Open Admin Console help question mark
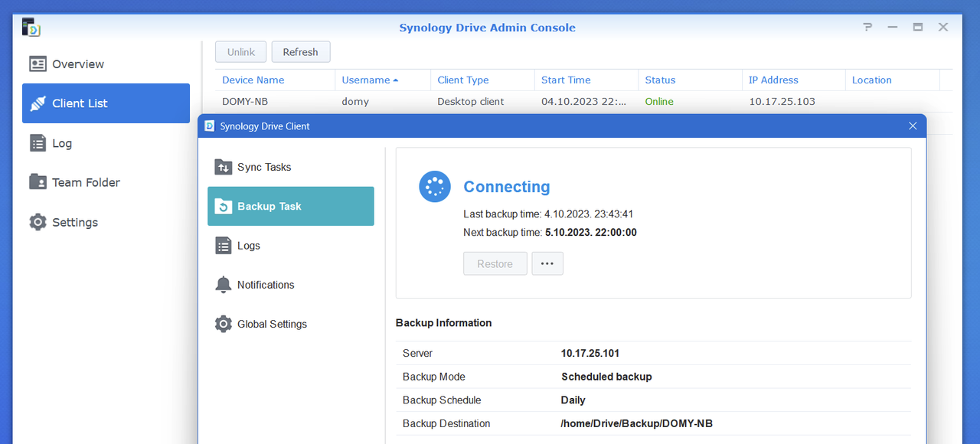The image size is (980, 444). (867, 27)
